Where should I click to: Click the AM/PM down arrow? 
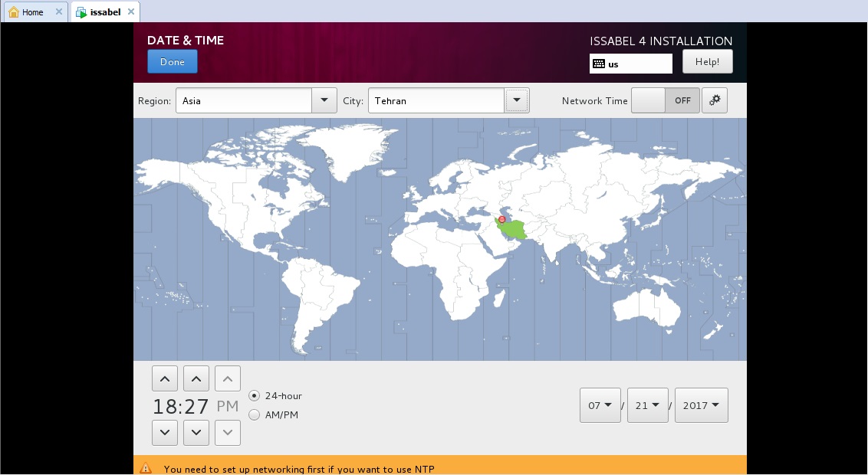(228, 432)
